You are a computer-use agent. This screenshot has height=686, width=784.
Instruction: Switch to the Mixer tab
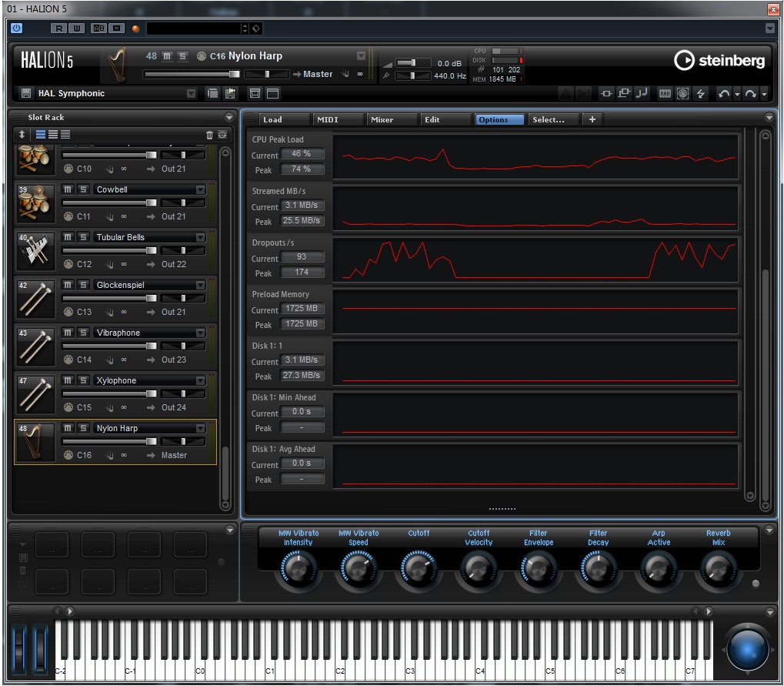[392, 119]
